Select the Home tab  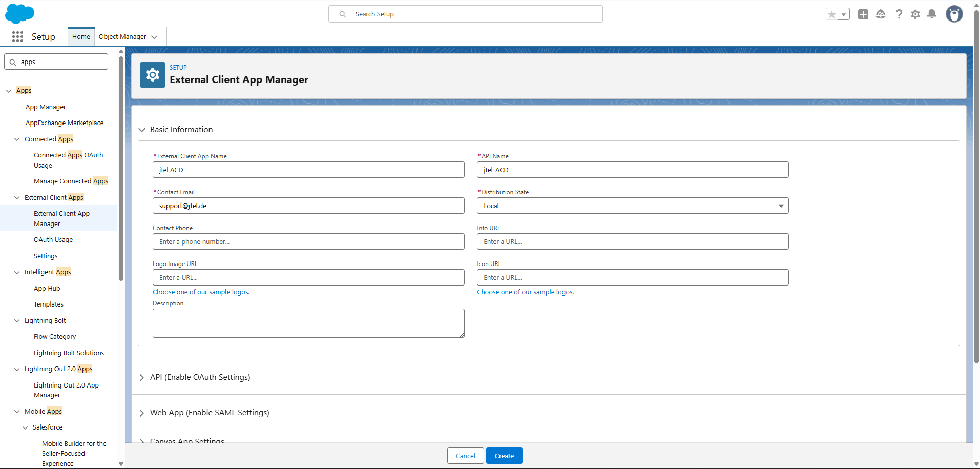click(x=81, y=37)
